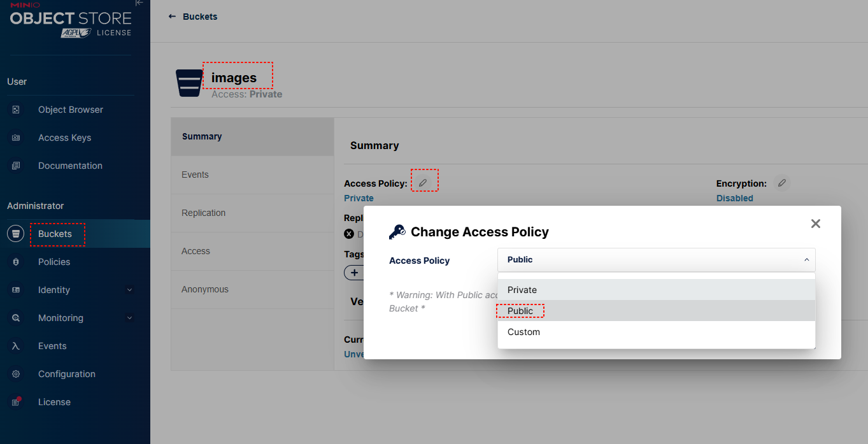Image resolution: width=868 pixels, height=444 pixels.
Task: Go back to Buckets list
Action: point(193,17)
